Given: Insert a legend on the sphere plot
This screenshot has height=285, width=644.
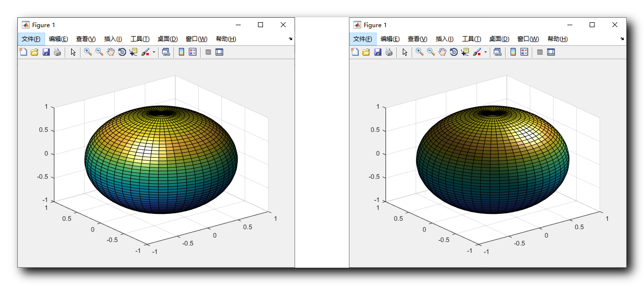Looking at the screenshot, I should click(192, 52).
